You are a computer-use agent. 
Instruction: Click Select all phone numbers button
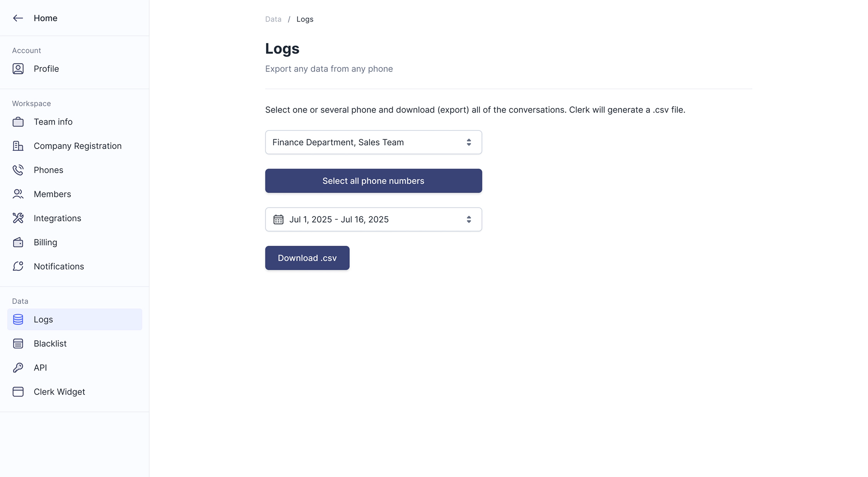click(x=373, y=181)
